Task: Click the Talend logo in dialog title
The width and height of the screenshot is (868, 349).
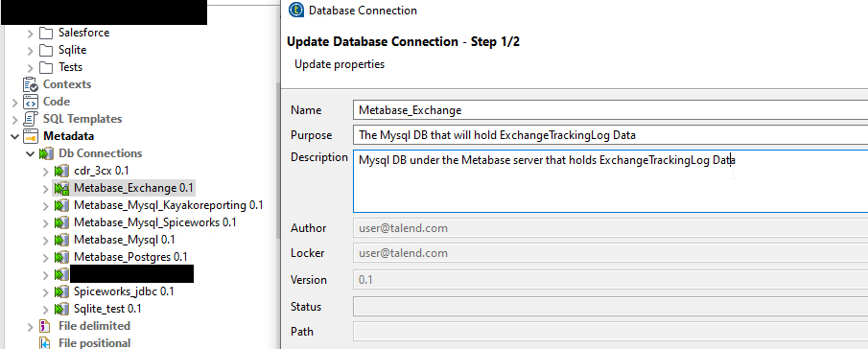Action: pyautogui.click(x=296, y=10)
